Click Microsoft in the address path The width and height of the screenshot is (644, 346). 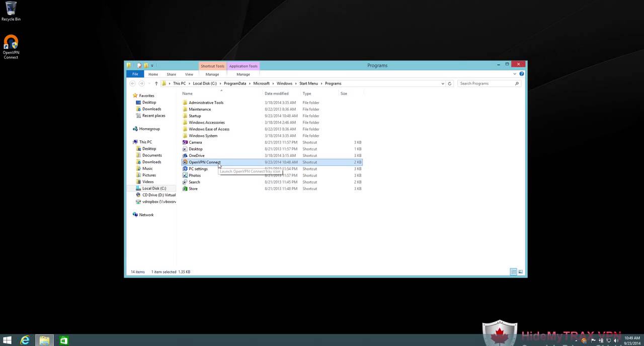(x=262, y=83)
